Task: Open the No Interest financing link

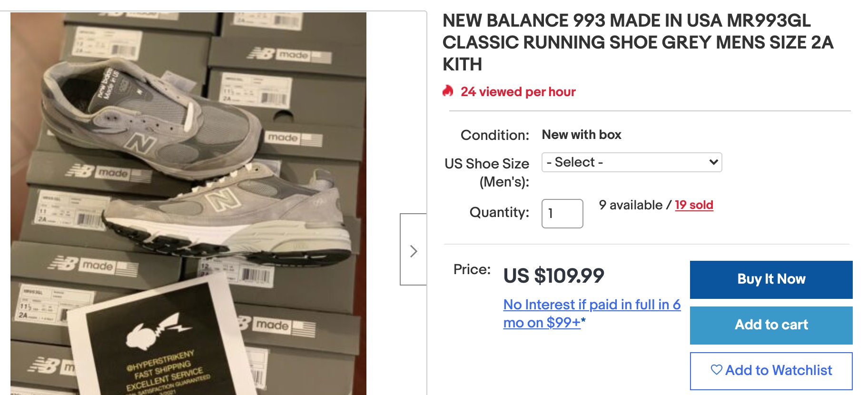Action: pyautogui.click(x=592, y=313)
